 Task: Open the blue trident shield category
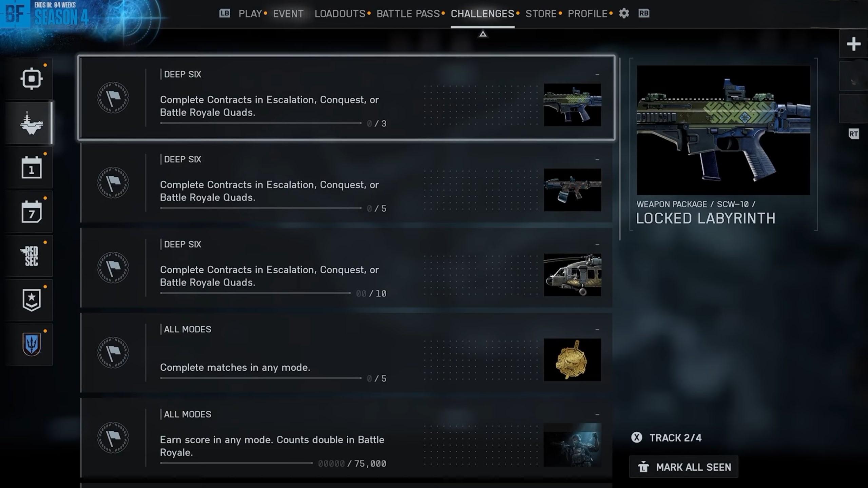32,344
